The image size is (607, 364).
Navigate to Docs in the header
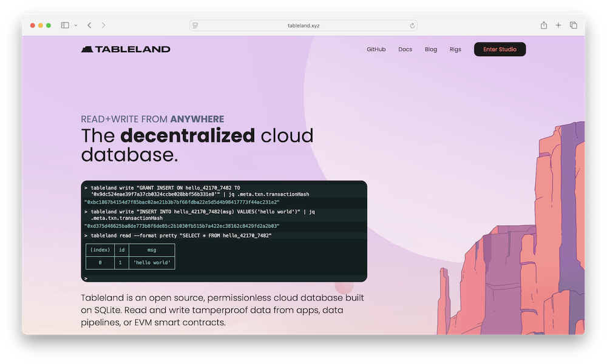(x=405, y=49)
